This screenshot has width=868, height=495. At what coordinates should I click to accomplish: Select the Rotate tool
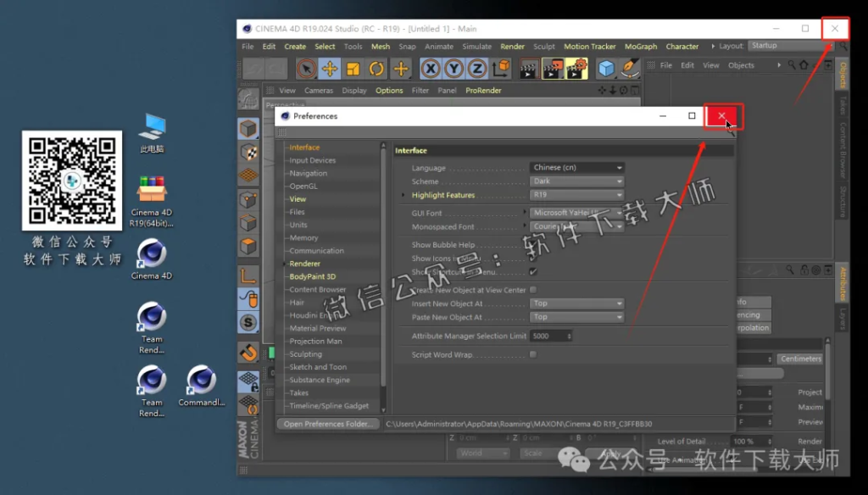(375, 69)
